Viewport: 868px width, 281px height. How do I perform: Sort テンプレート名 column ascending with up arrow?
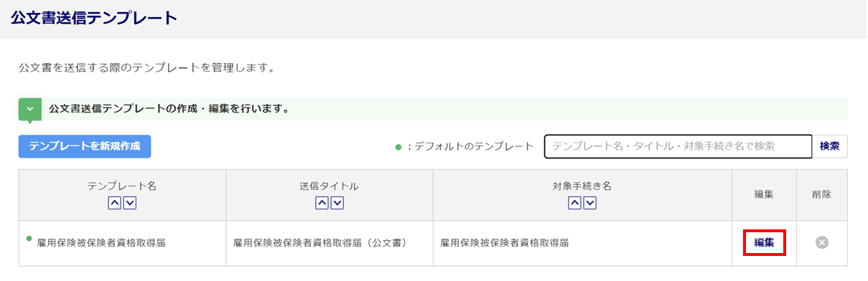[x=114, y=204]
